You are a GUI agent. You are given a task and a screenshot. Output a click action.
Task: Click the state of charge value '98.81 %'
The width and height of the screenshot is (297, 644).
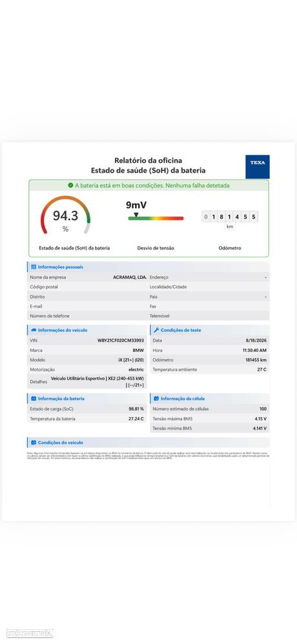(x=136, y=409)
